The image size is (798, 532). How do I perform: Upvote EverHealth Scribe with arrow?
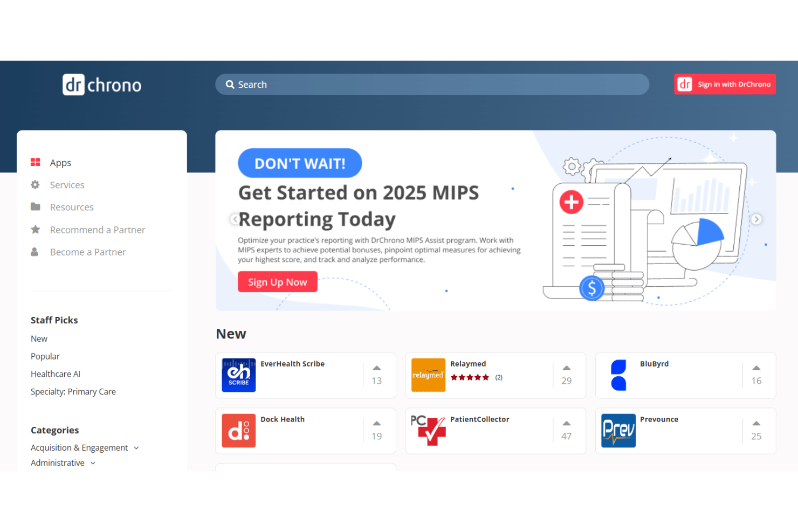[x=377, y=368]
